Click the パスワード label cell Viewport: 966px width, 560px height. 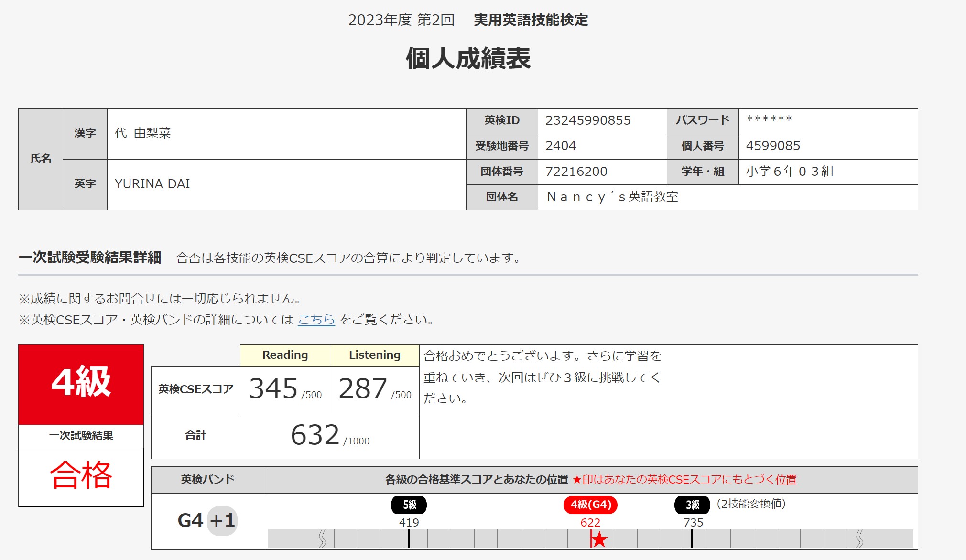703,121
